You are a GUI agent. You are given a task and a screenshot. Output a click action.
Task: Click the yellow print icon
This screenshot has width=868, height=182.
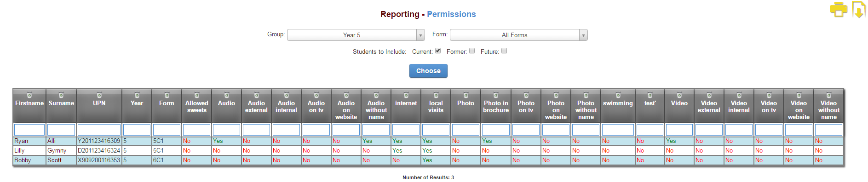pyautogui.click(x=839, y=10)
